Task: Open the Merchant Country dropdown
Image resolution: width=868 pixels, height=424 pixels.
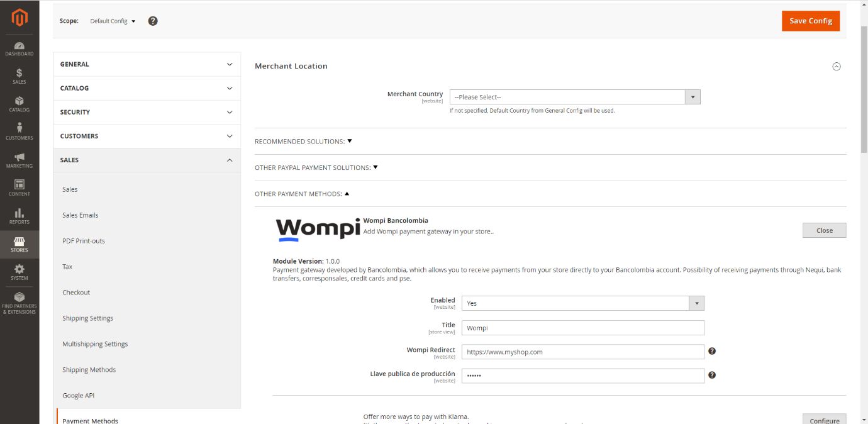Action: [x=693, y=96]
